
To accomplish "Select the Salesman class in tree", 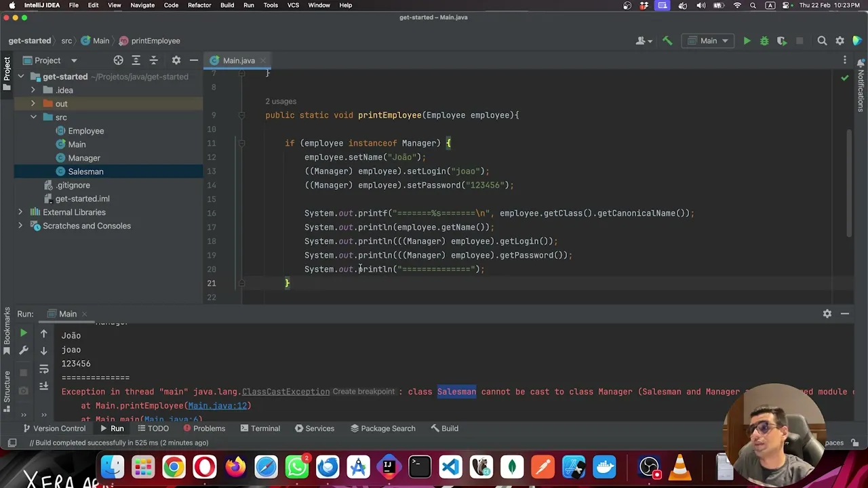I will click(x=85, y=171).
